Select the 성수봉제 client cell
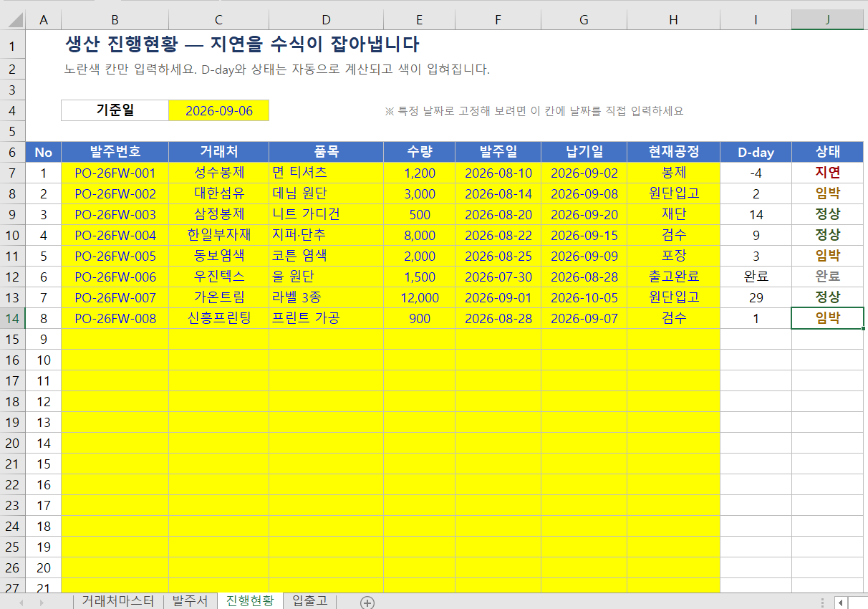 click(219, 173)
